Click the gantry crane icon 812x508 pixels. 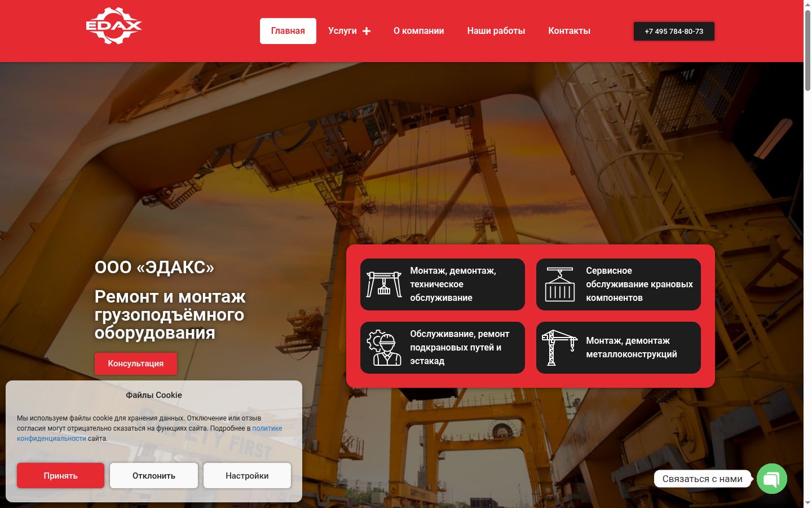[x=384, y=284]
